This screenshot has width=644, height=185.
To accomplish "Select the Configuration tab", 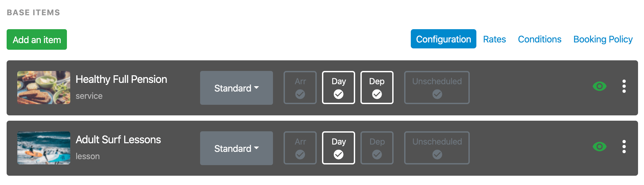I will point(444,39).
